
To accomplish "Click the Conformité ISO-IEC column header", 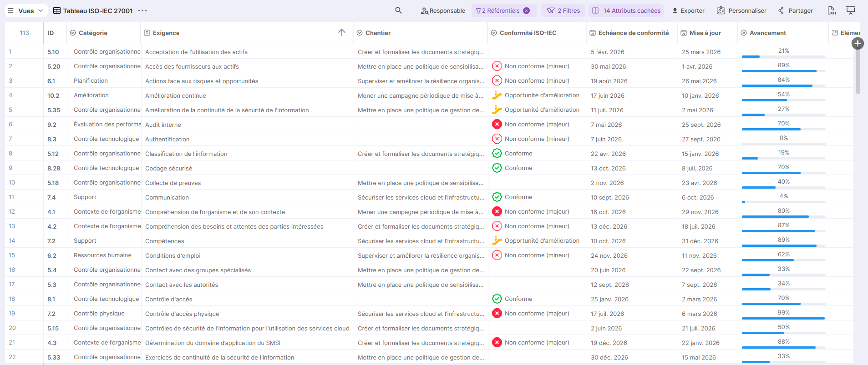I will tap(528, 33).
